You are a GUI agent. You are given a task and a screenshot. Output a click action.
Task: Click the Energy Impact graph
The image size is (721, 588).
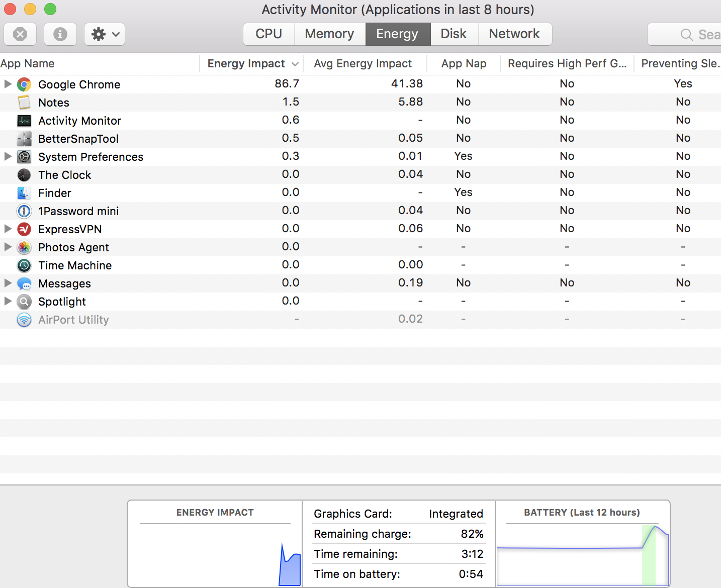[x=215, y=555]
